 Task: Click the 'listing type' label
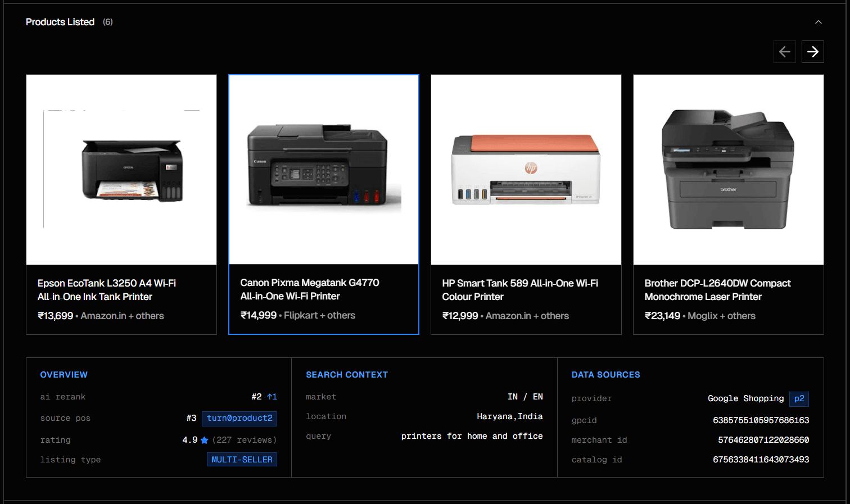[70, 460]
